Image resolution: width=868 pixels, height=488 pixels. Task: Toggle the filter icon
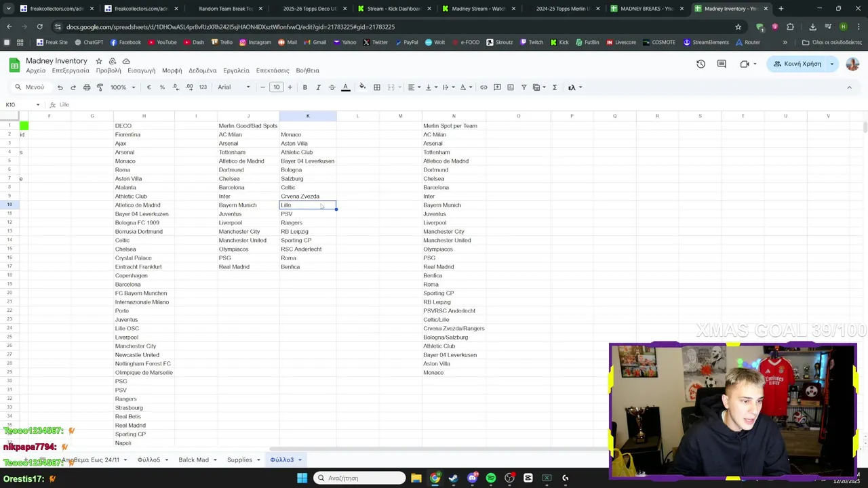point(524,87)
